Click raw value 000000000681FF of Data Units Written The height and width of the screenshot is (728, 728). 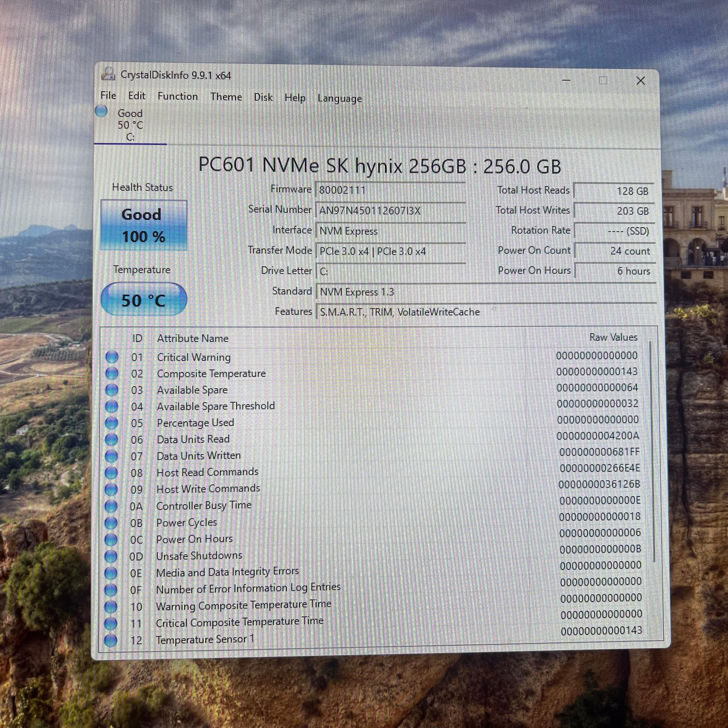click(599, 451)
